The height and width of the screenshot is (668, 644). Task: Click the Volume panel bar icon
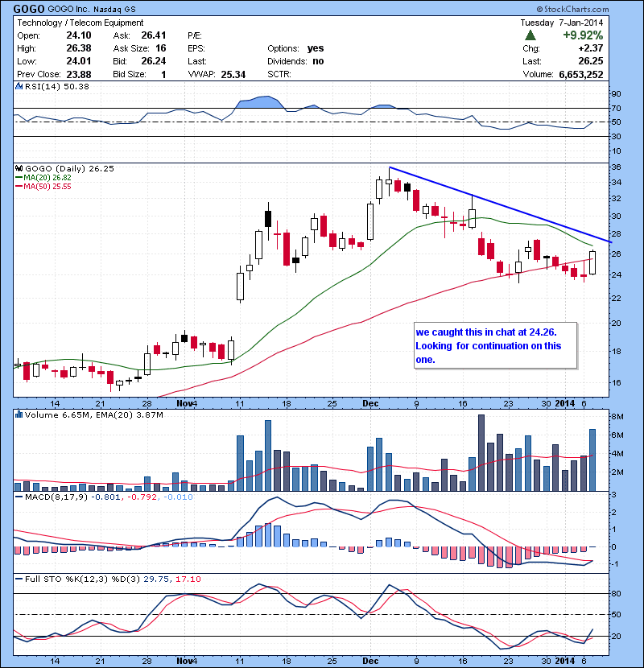(19, 414)
